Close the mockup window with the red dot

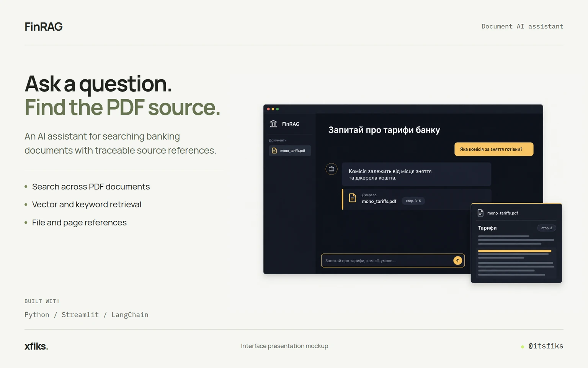pos(268,109)
